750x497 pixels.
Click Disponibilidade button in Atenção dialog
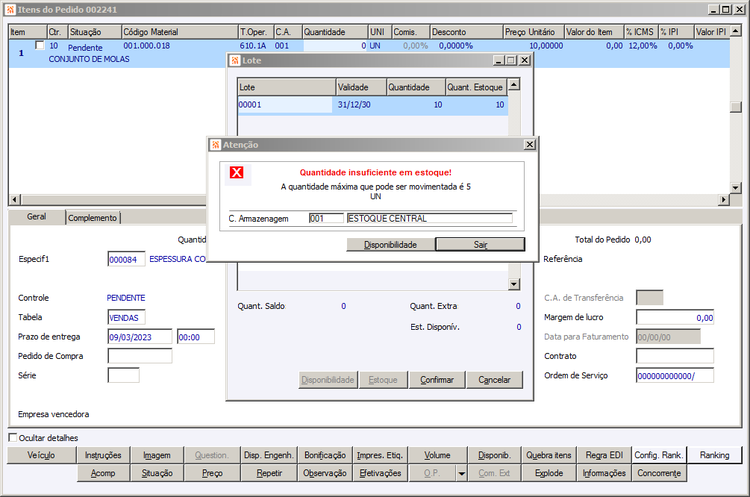(x=390, y=244)
